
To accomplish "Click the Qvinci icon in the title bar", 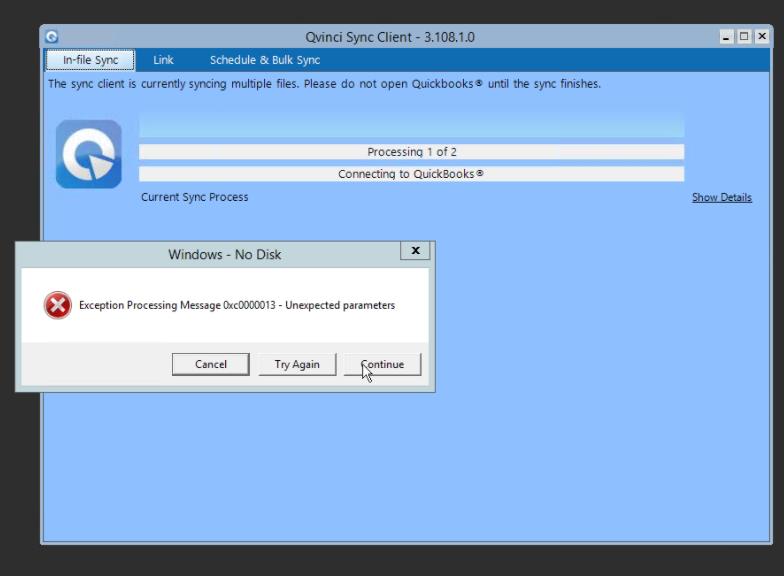I will coord(52,37).
